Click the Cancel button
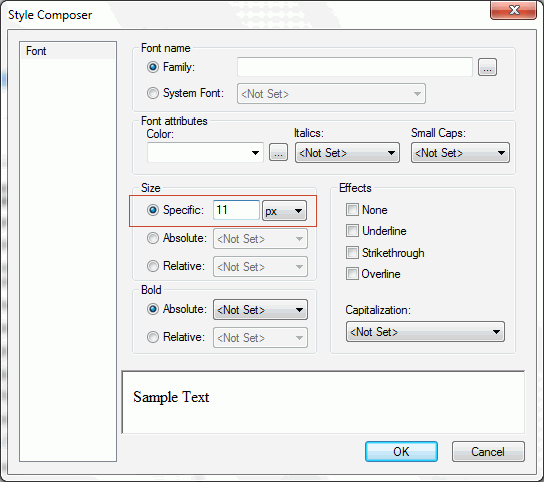Screen dimensions: 544x482 click(x=488, y=451)
